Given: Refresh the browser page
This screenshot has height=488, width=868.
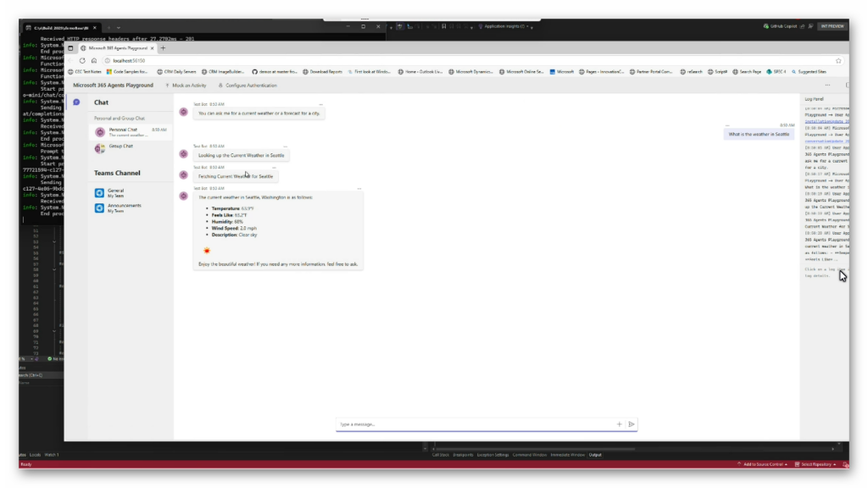Looking at the screenshot, I should coord(82,61).
